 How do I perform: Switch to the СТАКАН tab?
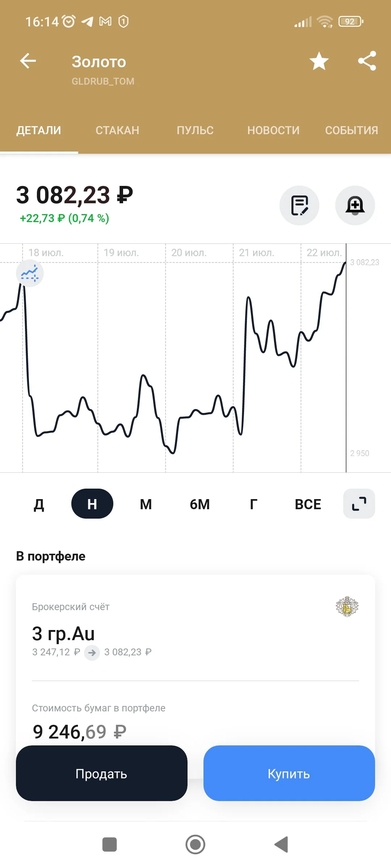(117, 130)
